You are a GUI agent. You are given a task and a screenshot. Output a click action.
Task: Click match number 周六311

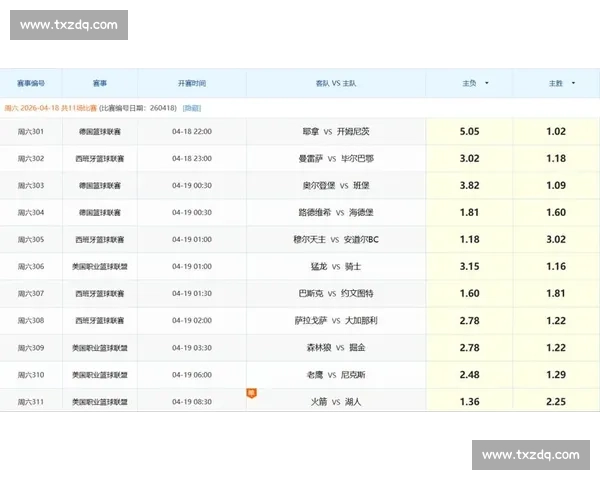coord(31,402)
